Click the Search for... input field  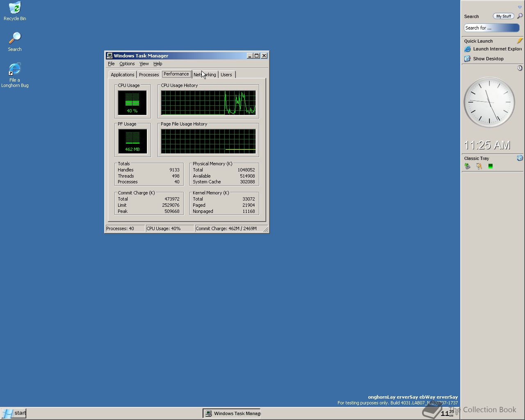click(492, 28)
